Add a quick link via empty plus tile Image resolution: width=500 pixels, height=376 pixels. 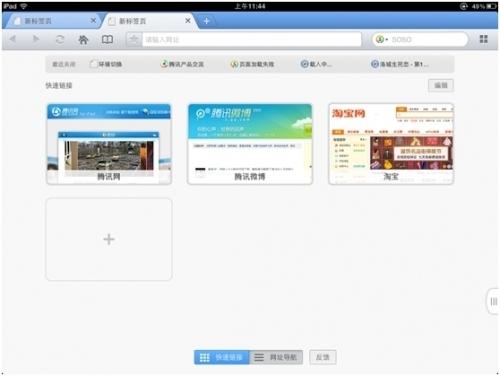(109, 239)
